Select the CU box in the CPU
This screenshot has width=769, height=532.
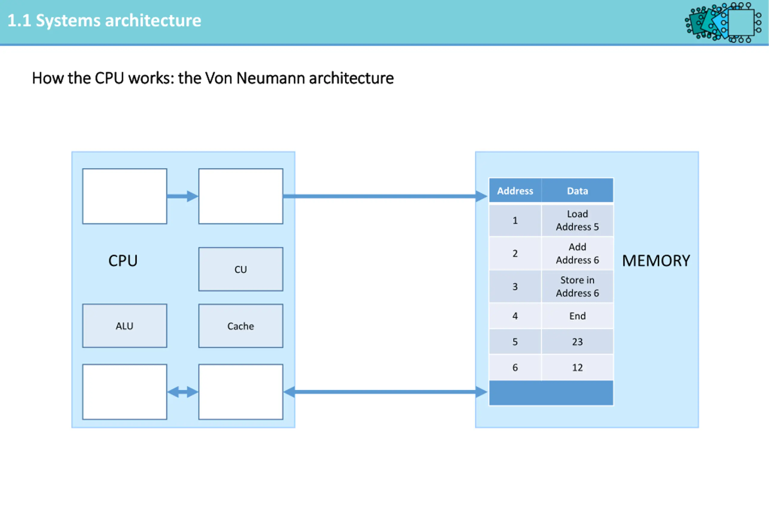241,269
